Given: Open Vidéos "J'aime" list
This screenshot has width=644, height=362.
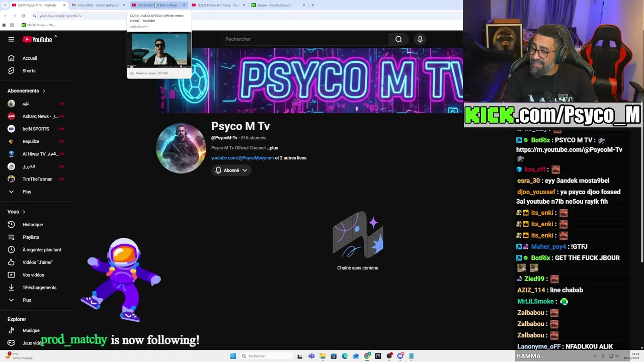Looking at the screenshot, I should tap(37, 262).
